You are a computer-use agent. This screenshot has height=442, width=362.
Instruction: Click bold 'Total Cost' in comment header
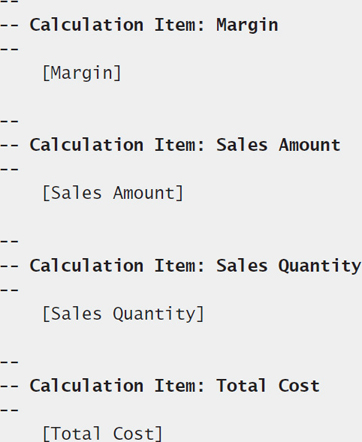268,386
